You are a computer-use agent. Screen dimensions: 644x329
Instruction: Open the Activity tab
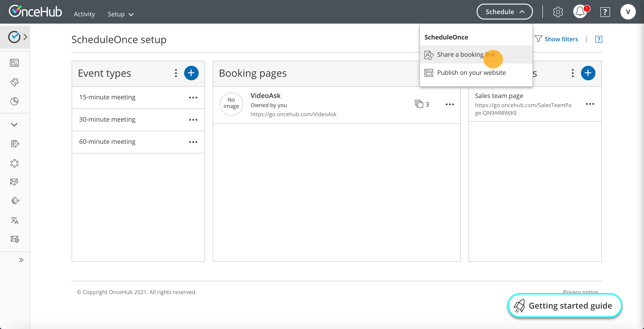pyautogui.click(x=84, y=14)
